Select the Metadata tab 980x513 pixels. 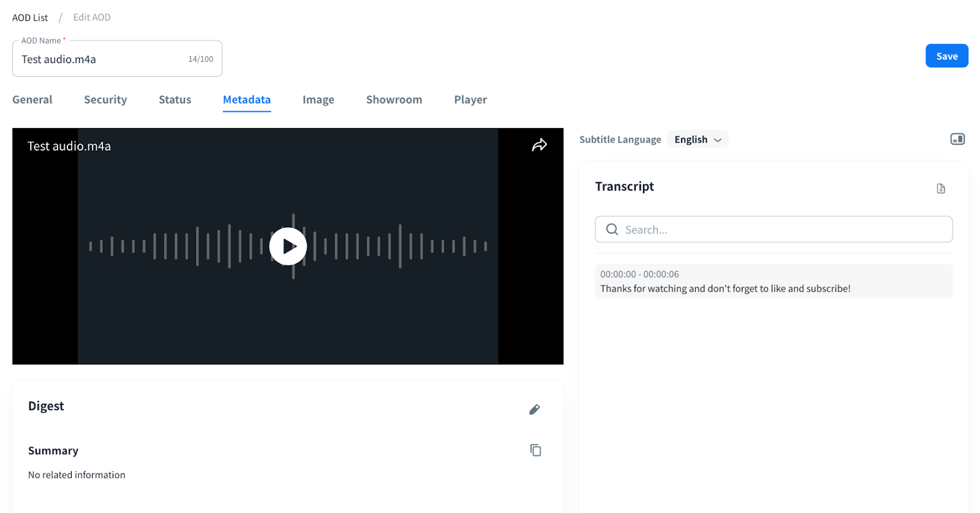(247, 100)
